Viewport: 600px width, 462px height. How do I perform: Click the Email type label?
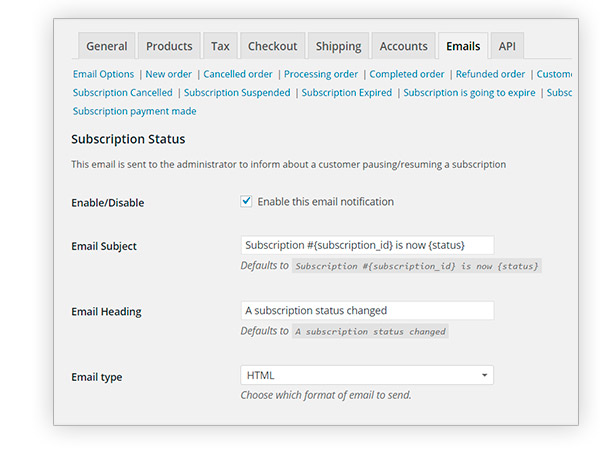click(x=96, y=377)
